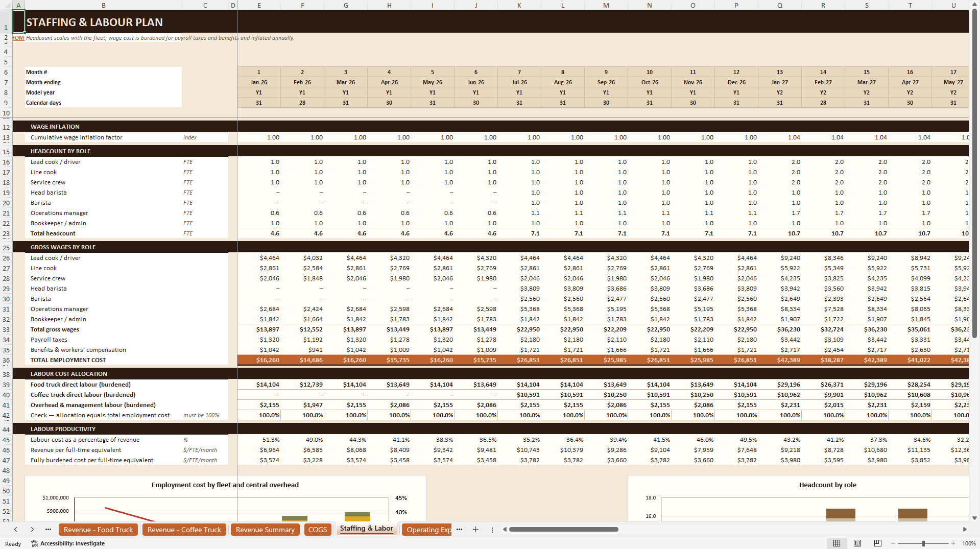Select column E header
980x549 pixels.
point(259,5)
